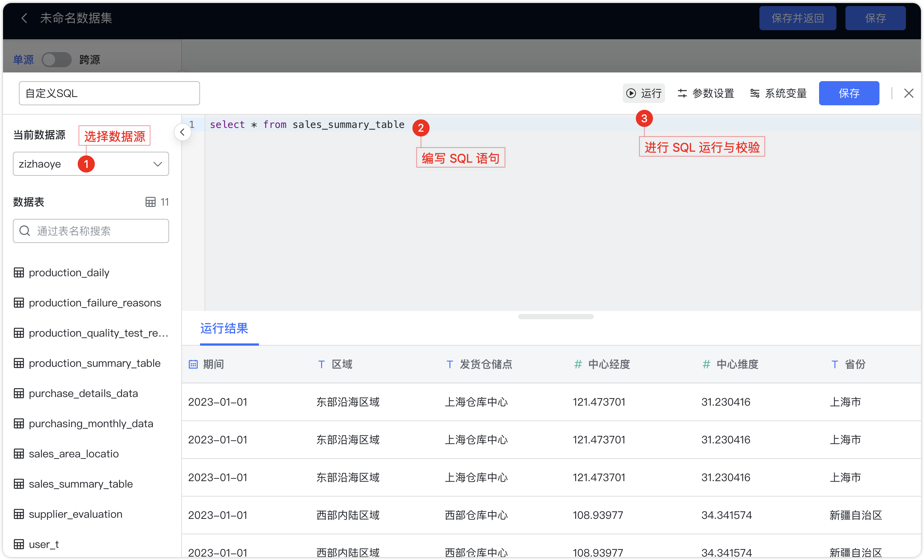This screenshot has width=924, height=560.
Task: Open 系统变量 system variables
Action: point(778,93)
